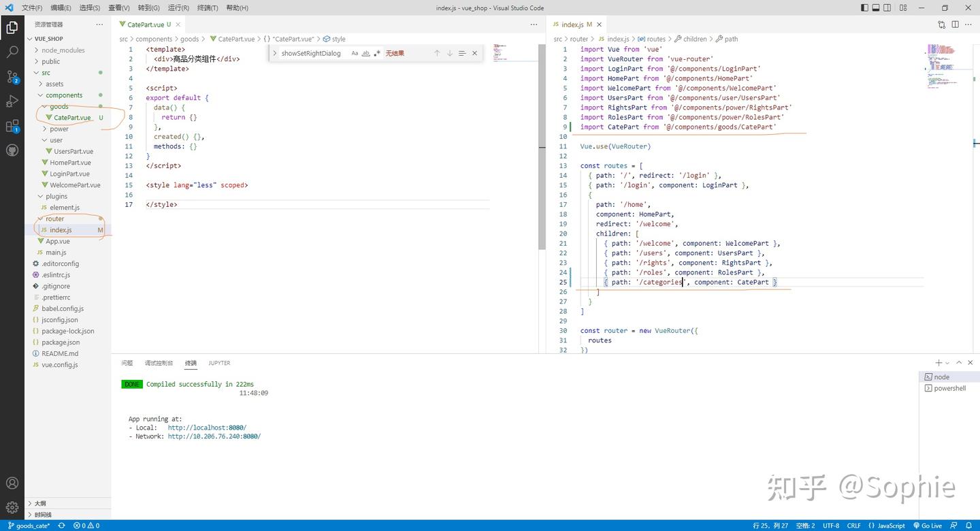980x531 pixels.
Task: Toggle match case in find widget
Action: pyautogui.click(x=355, y=53)
